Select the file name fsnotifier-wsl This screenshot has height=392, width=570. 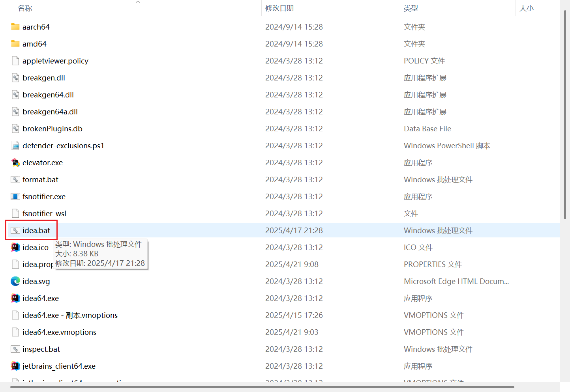(x=44, y=213)
